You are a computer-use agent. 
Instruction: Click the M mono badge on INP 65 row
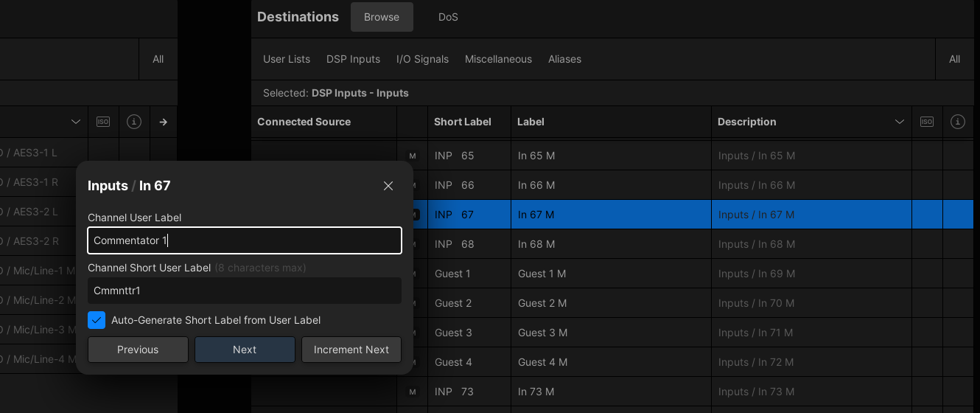coord(413,156)
